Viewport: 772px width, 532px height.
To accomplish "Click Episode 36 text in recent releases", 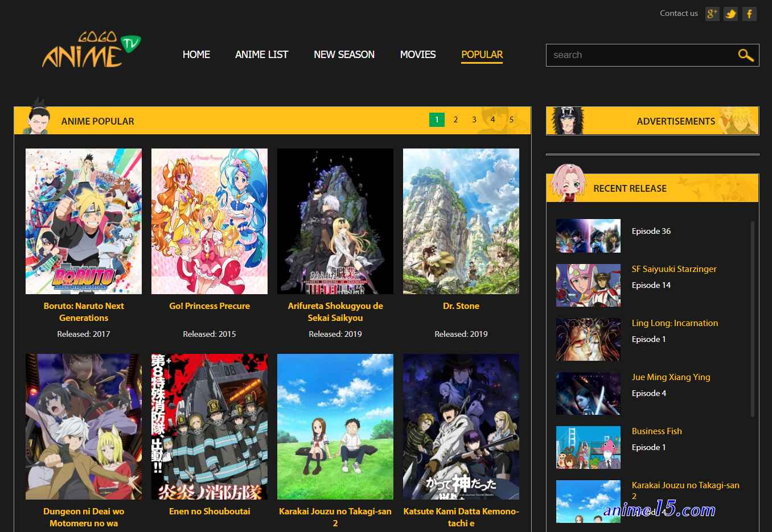I will (651, 231).
